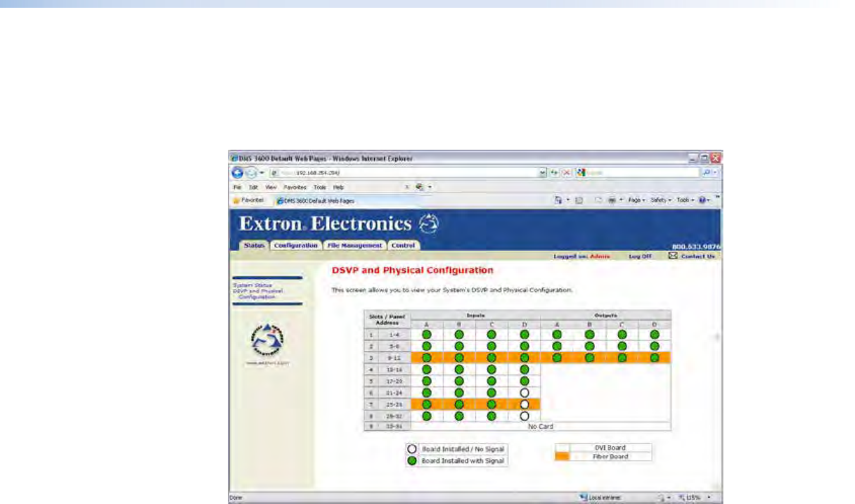Open the Control tab
Image resolution: width=855 pixels, height=504 pixels.
(404, 245)
